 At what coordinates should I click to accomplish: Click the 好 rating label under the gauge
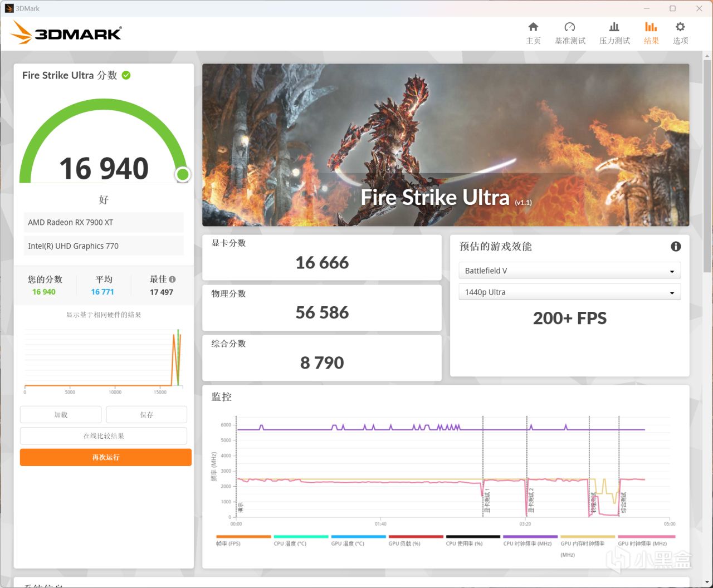(104, 199)
